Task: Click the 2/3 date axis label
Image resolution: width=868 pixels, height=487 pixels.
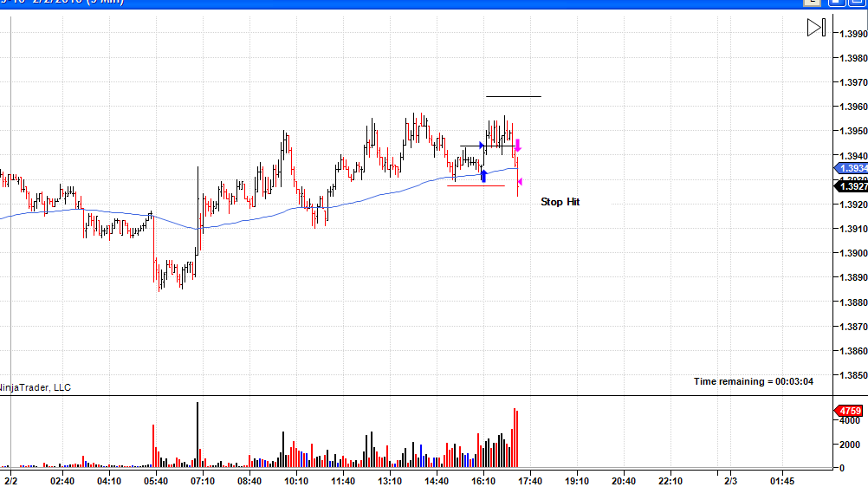Action: click(x=731, y=481)
